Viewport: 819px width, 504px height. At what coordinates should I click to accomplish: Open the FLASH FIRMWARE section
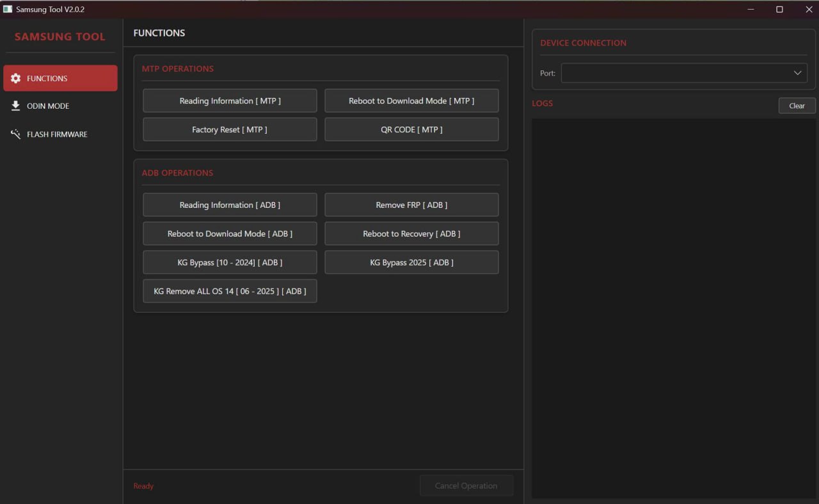coord(60,134)
